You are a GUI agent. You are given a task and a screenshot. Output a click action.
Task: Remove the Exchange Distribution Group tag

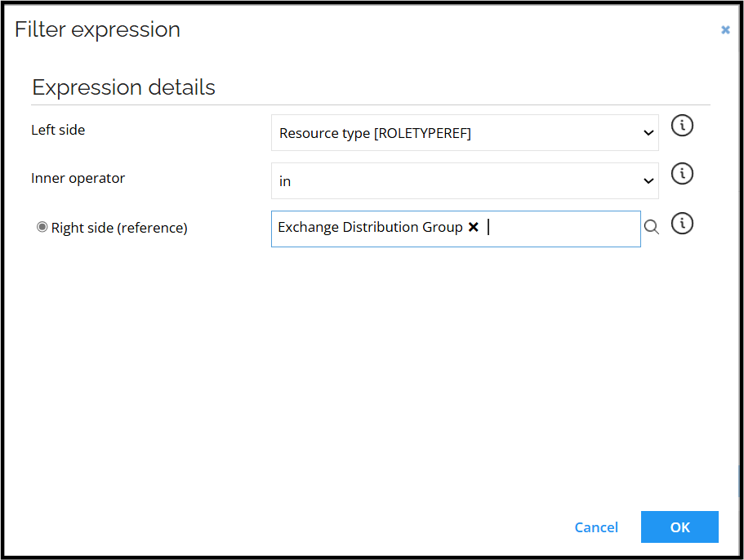pyautogui.click(x=473, y=228)
